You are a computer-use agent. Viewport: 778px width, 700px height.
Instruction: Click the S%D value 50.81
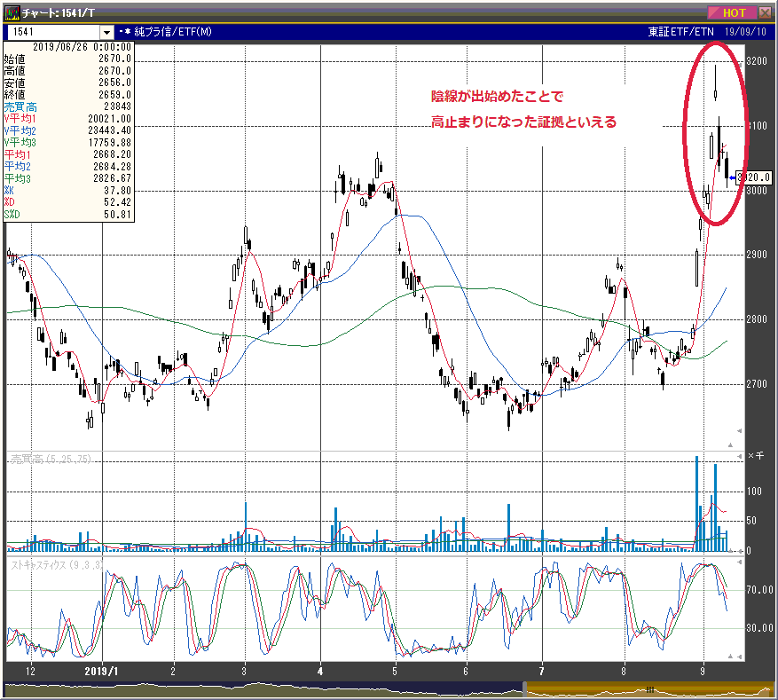point(118,215)
